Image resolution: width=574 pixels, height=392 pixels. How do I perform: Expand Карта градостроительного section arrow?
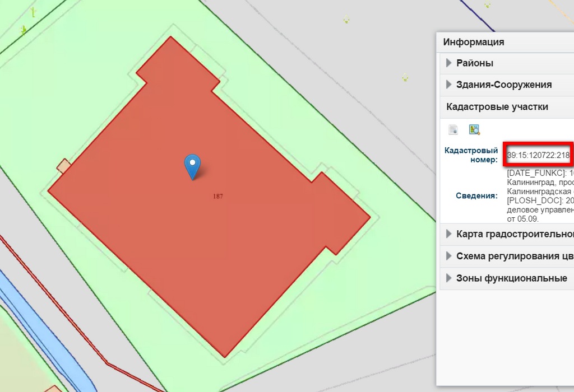point(448,234)
